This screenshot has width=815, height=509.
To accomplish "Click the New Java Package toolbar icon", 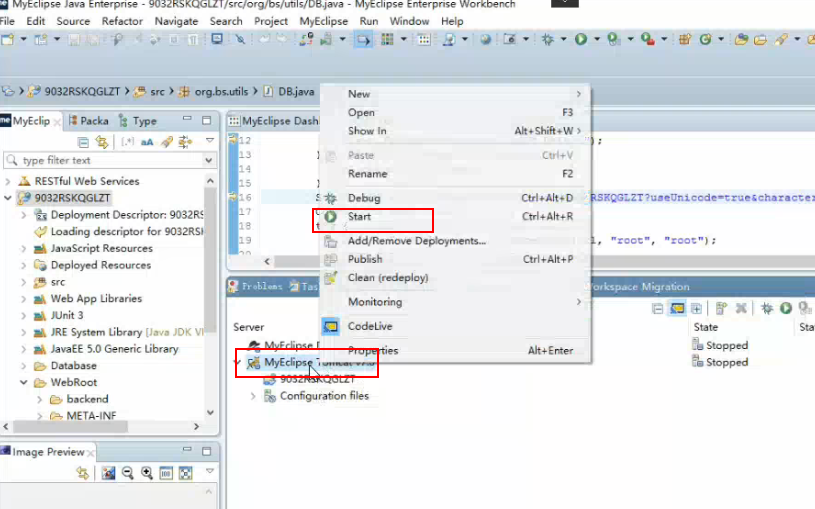I will point(685,39).
